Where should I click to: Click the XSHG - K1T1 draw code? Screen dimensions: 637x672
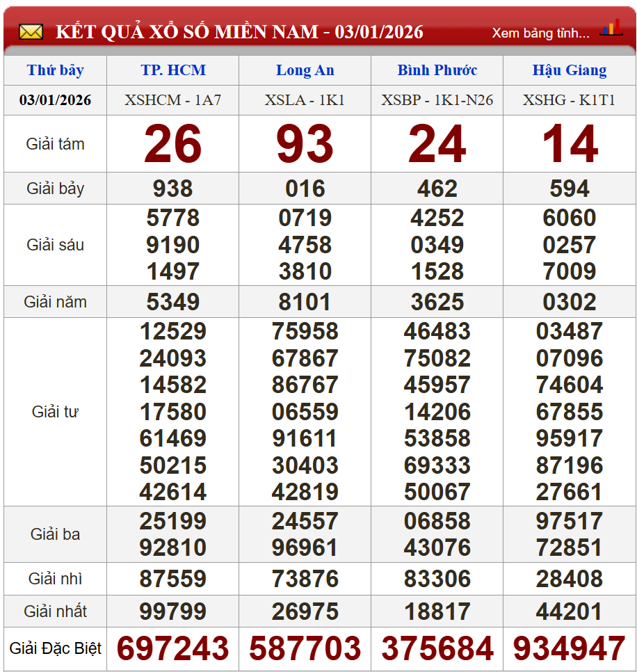(x=569, y=100)
